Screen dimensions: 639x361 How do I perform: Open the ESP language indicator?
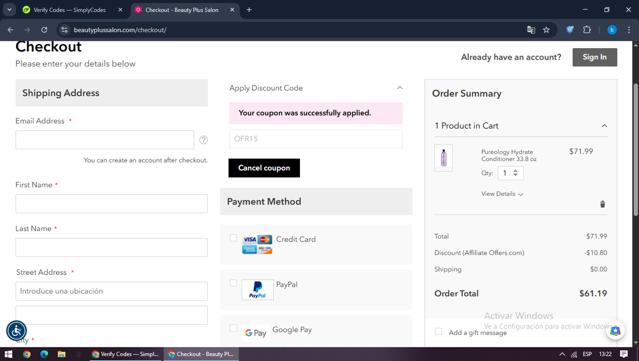click(x=587, y=354)
